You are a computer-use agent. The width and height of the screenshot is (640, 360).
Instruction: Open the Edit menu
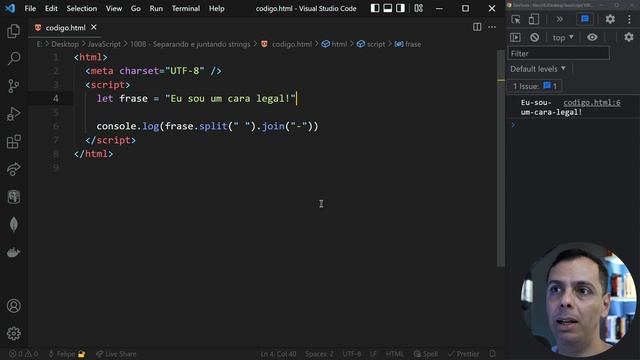pos(51,9)
